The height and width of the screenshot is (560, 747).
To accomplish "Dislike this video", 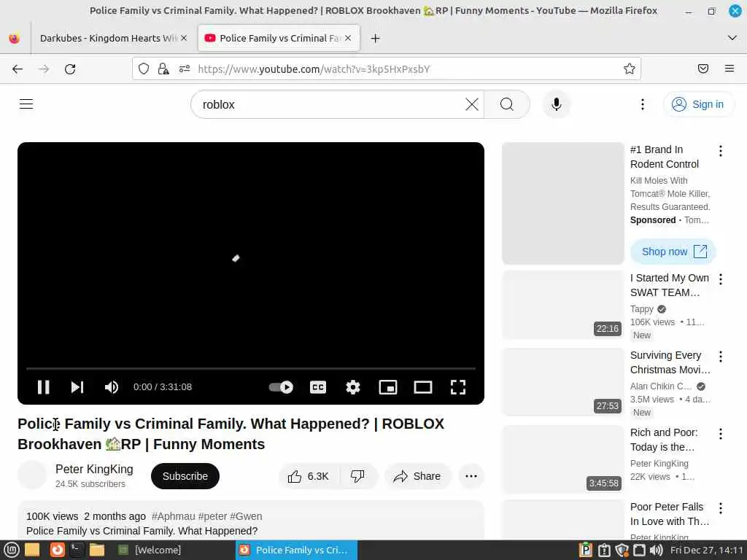I will click(x=357, y=476).
